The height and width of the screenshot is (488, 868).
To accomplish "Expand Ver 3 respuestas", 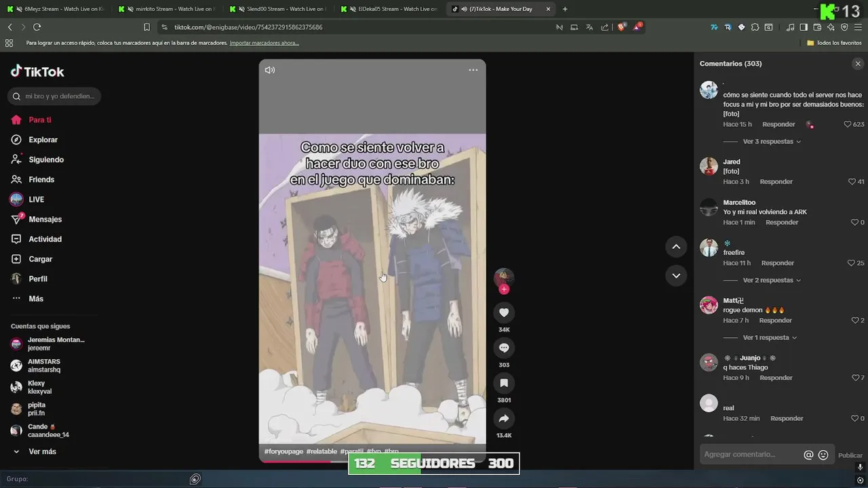I will pyautogui.click(x=772, y=142).
